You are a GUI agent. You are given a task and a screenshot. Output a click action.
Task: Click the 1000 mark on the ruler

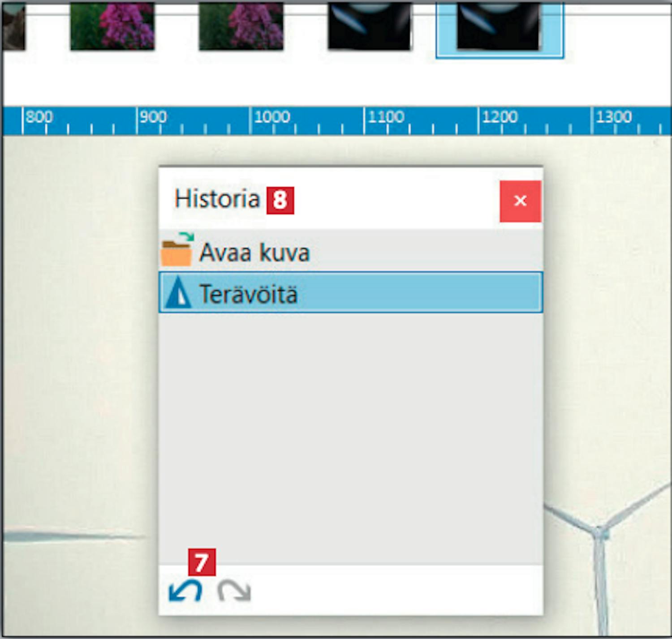[x=271, y=117]
